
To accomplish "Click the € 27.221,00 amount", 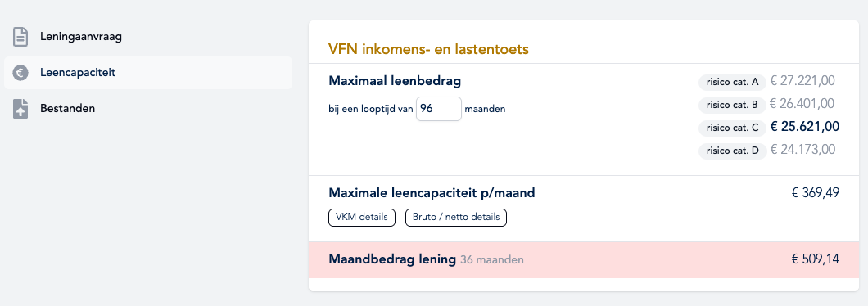I will [802, 81].
